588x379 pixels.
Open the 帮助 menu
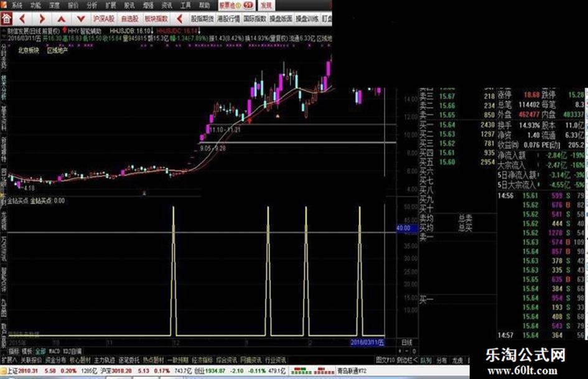tap(204, 5)
